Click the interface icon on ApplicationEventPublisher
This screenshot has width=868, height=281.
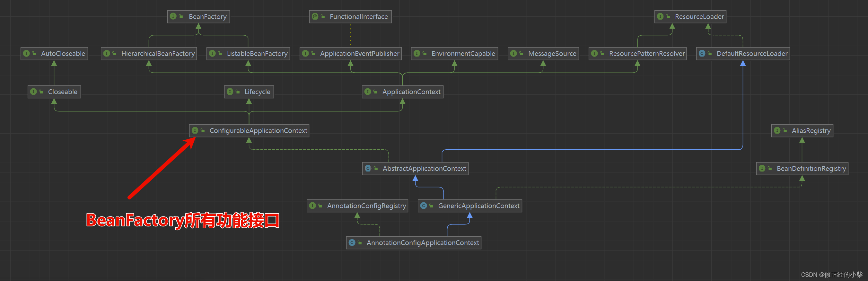305,53
